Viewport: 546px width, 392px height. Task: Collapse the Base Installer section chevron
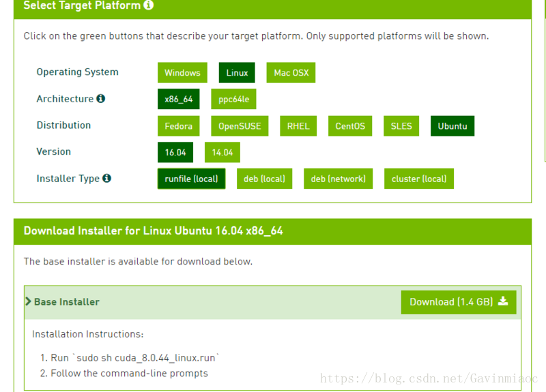click(x=28, y=301)
